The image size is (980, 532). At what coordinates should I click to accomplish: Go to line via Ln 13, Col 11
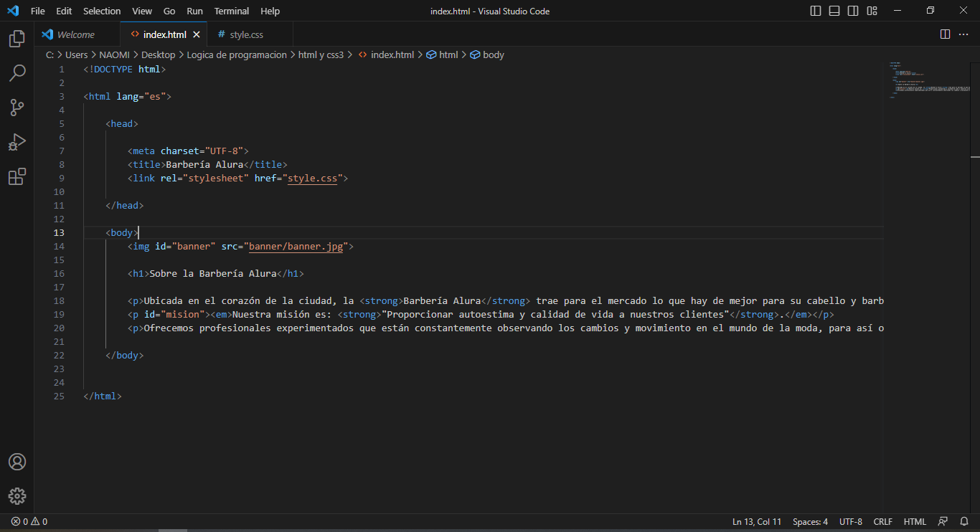[757, 522]
